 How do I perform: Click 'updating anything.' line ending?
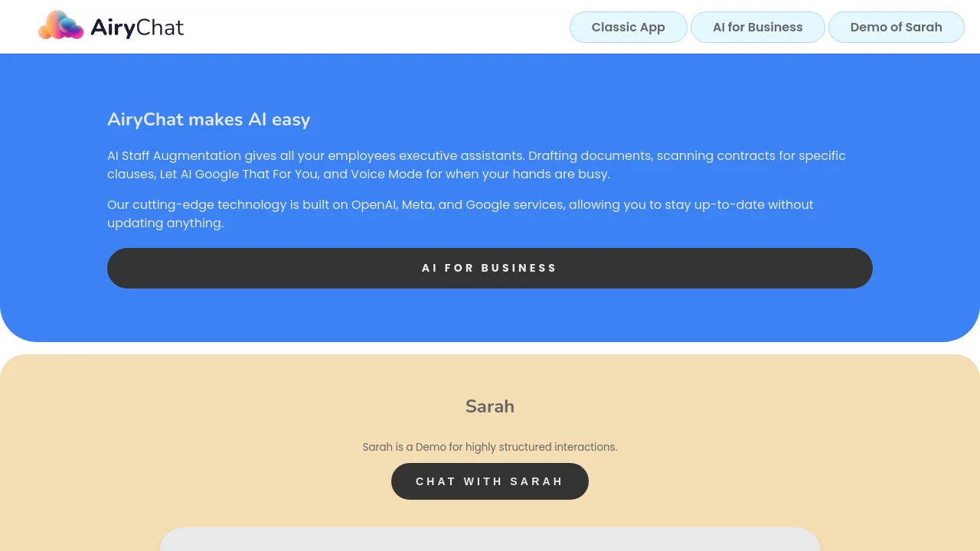click(x=165, y=223)
